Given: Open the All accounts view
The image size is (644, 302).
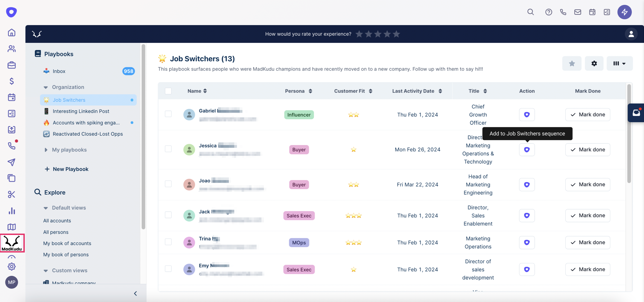Looking at the screenshot, I should click(57, 220).
